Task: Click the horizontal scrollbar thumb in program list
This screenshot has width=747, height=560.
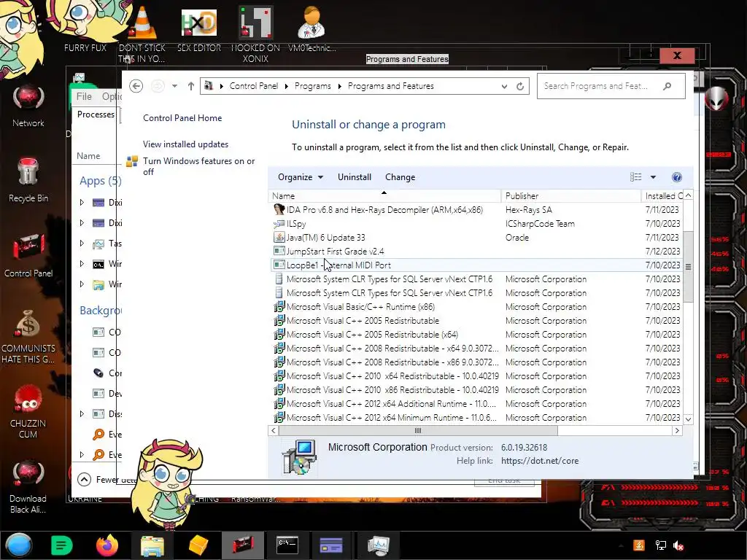Action: tap(418, 430)
